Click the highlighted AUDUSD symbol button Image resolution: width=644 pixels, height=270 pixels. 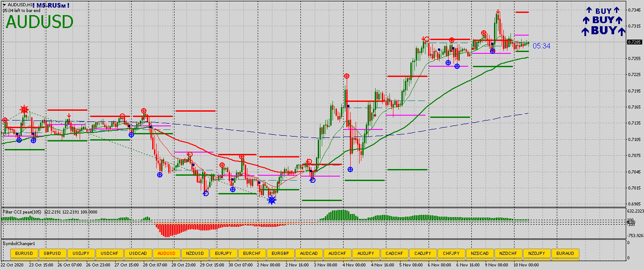166,254
